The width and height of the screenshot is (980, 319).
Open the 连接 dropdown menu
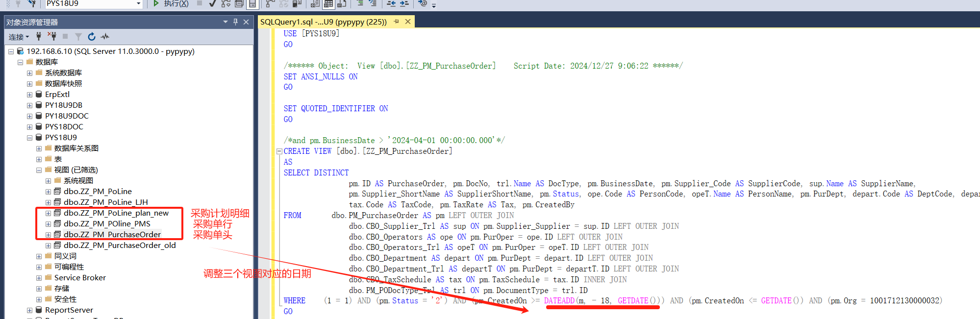click(x=19, y=37)
